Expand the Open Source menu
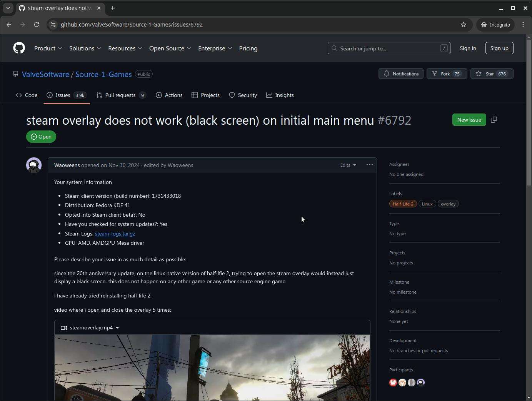 [x=170, y=48]
